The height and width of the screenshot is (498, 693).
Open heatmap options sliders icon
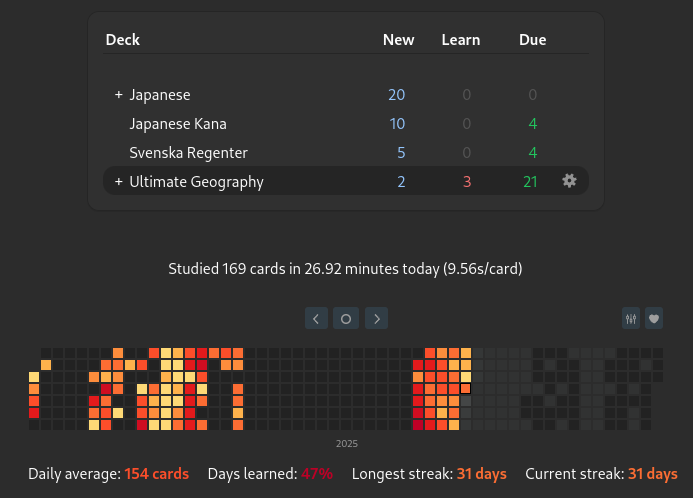click(631, 319)
